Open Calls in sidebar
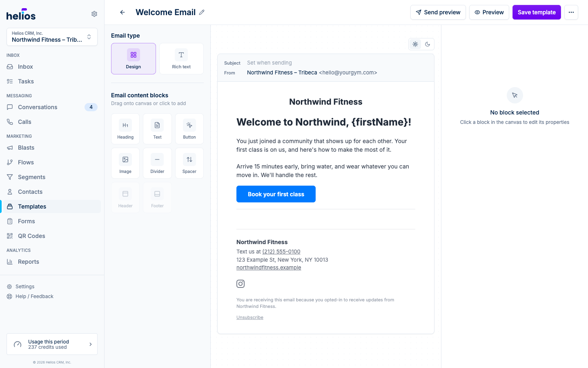Viewport: 588px width, 368px height. [x=51, y=122]
